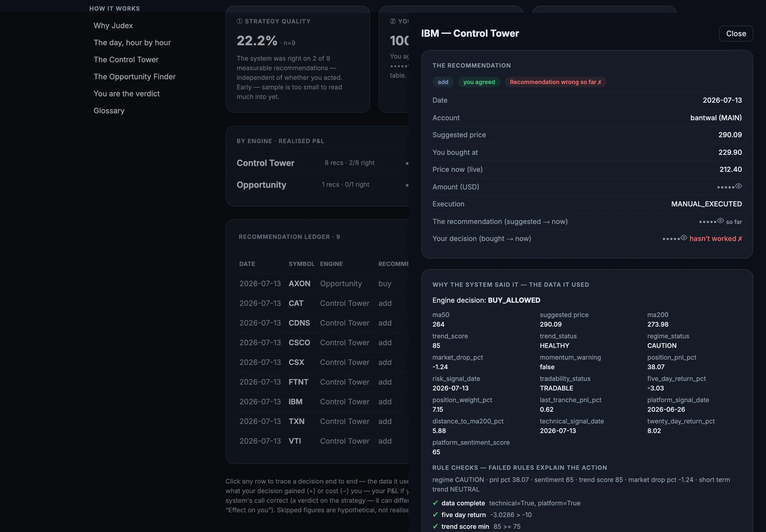Click the position_pnl_pct value 38.07
The height and width of the screenshot is (532, 766).
click(656, 367)
